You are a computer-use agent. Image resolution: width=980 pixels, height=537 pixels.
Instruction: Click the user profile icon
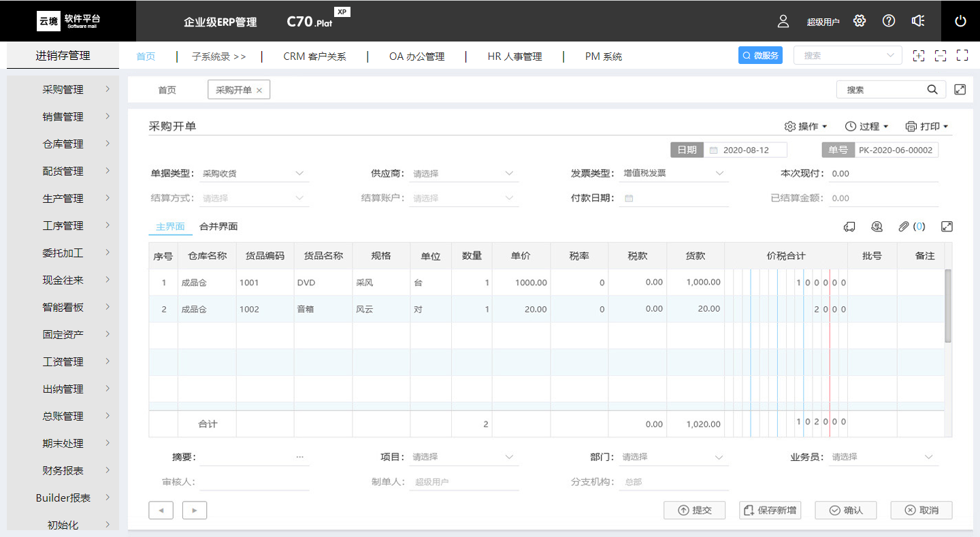click(783, 21)
